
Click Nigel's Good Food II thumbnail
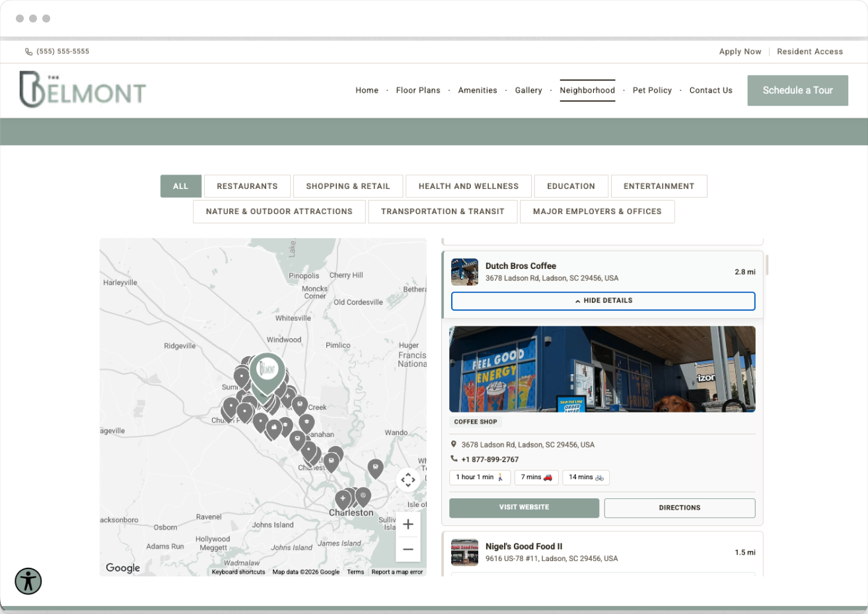tap(464, 553)
